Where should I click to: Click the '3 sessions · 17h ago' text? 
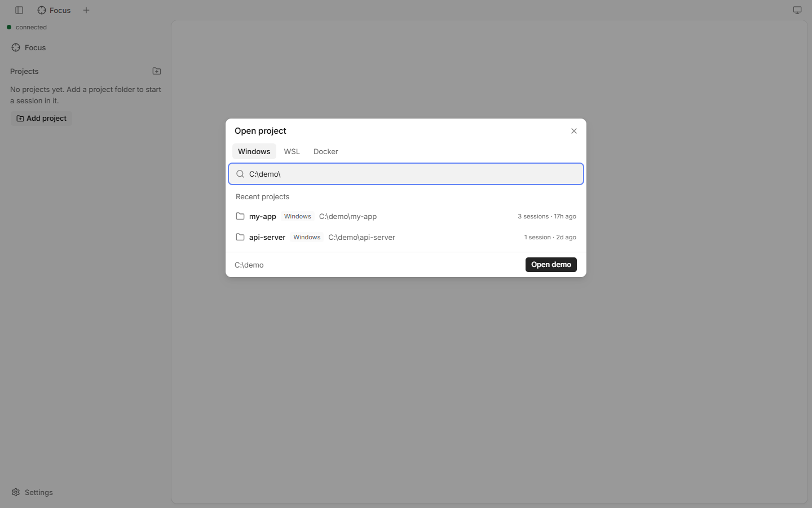coord(547,216)
